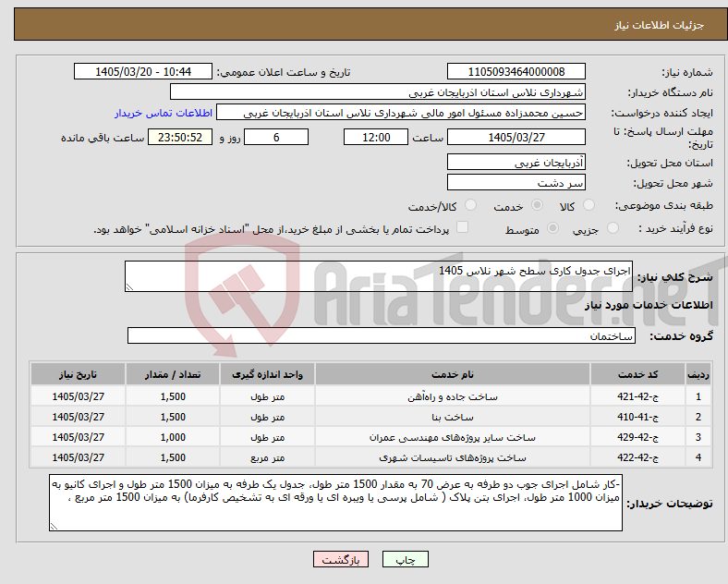Click the date 1405/03/27 in row 2

coord(78,417)
